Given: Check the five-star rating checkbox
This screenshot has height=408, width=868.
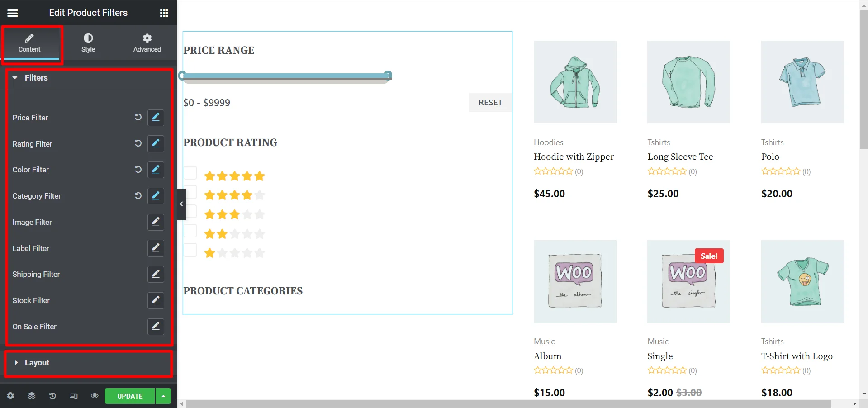Looking at the screenshot, I should click(x=190, y=173).
